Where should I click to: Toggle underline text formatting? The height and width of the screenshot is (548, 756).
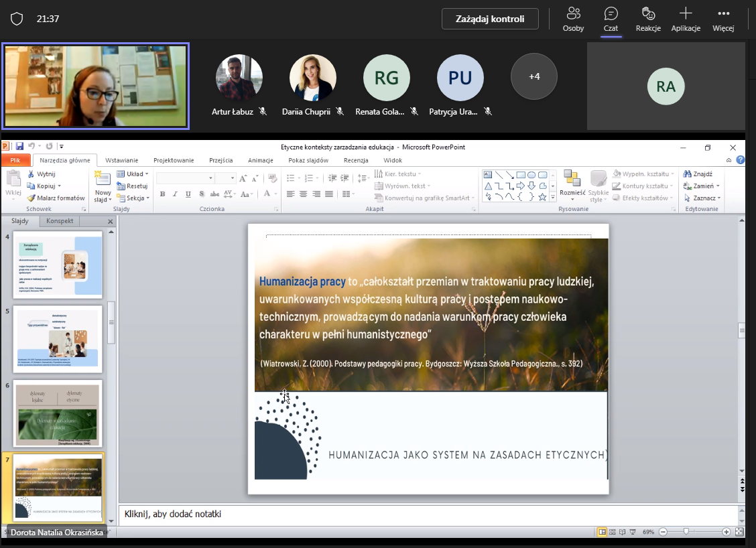click(x=188, y=194)
